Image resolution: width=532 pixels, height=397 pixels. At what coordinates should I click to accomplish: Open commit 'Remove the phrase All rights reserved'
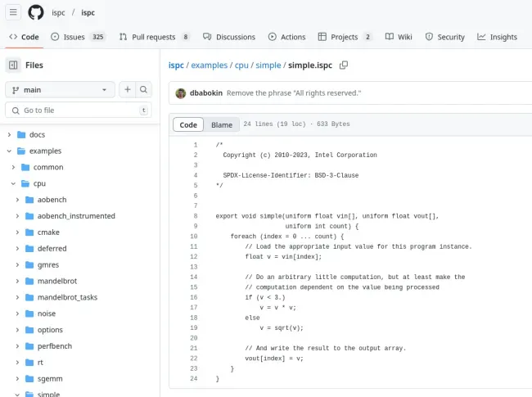tap(294, 93)
